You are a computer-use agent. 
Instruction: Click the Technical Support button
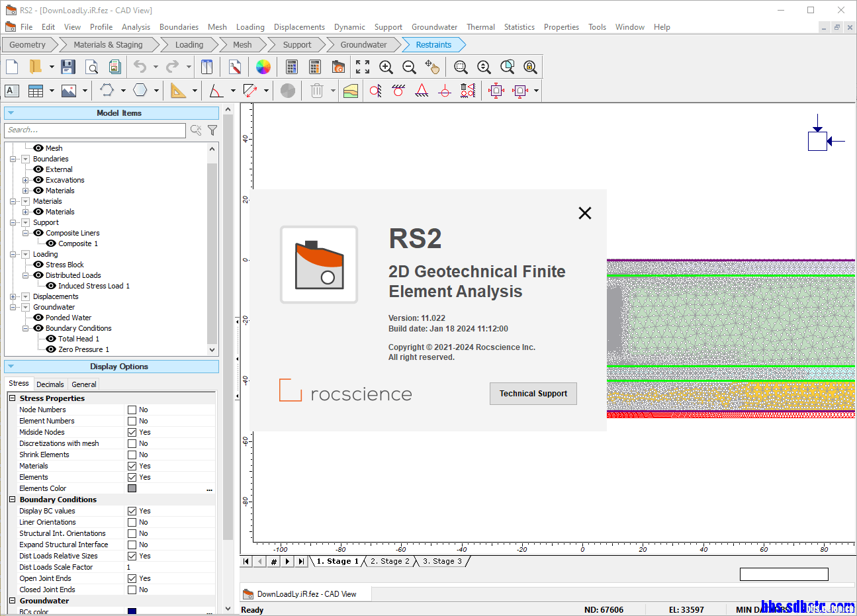click(533, 394)
